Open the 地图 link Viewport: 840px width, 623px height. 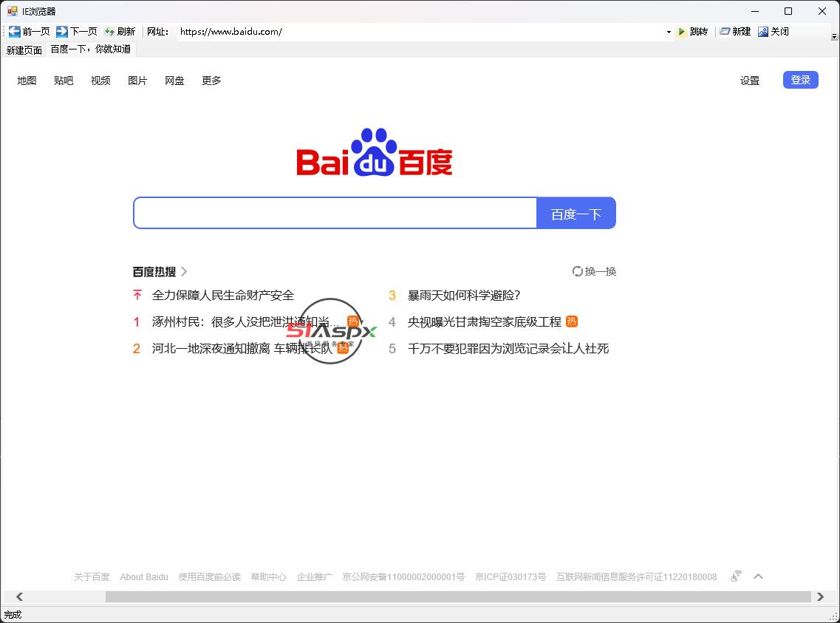tap(27, 81)
